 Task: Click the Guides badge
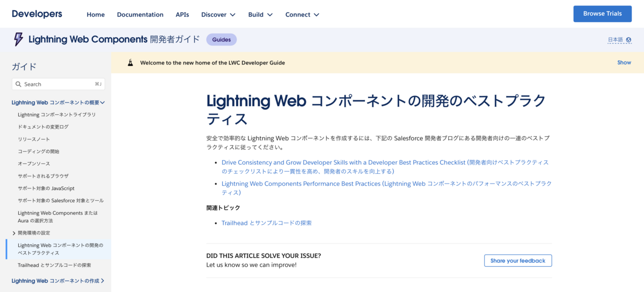tap(221, 40)
